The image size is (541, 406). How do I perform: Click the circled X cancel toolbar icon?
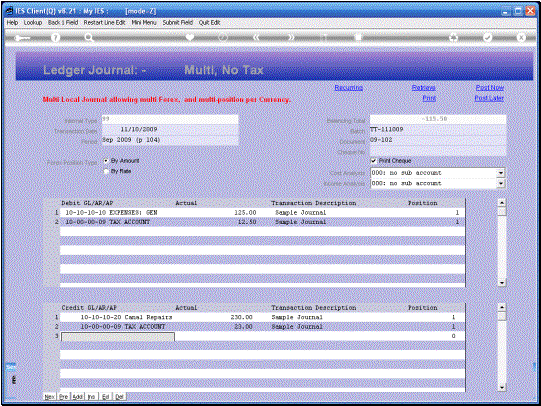coord(521,37)
